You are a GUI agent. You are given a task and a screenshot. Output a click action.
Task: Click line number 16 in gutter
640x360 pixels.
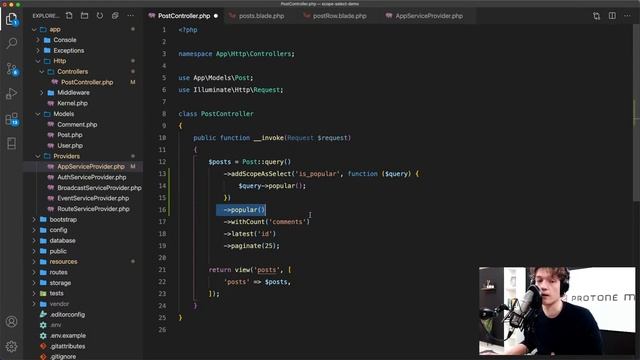pos(162,210)
